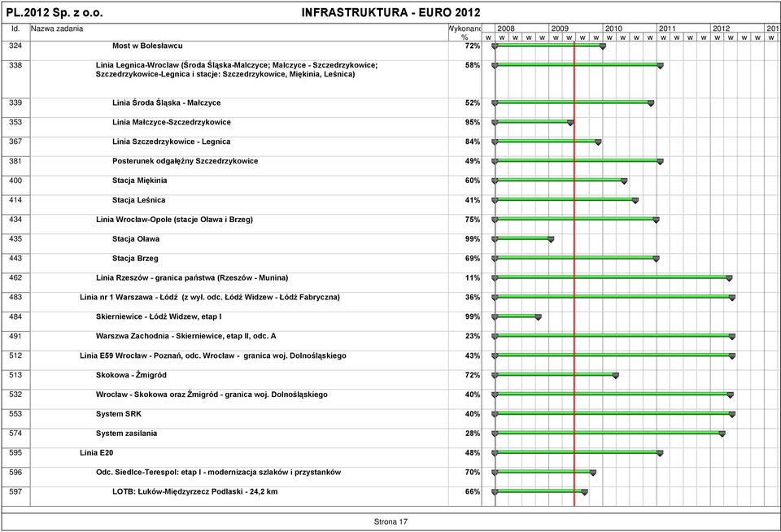Click the 23% completion value
This screenshot has width=781, height=532.
click(473, 336)
